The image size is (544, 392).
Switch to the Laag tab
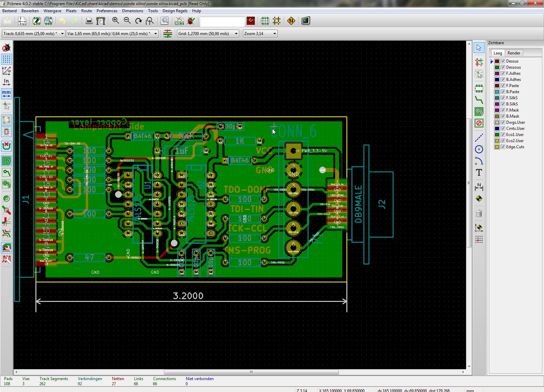click(x=498, y=53)
